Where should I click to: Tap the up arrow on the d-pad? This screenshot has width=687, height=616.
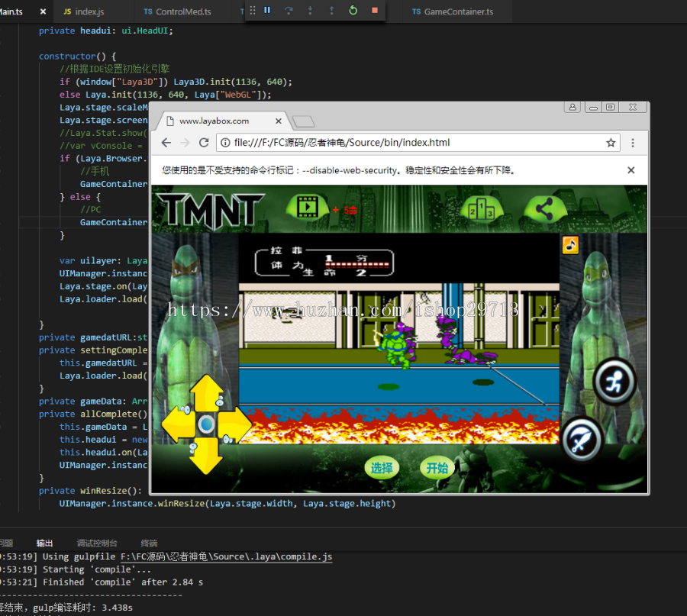click(x=207, y=392)
